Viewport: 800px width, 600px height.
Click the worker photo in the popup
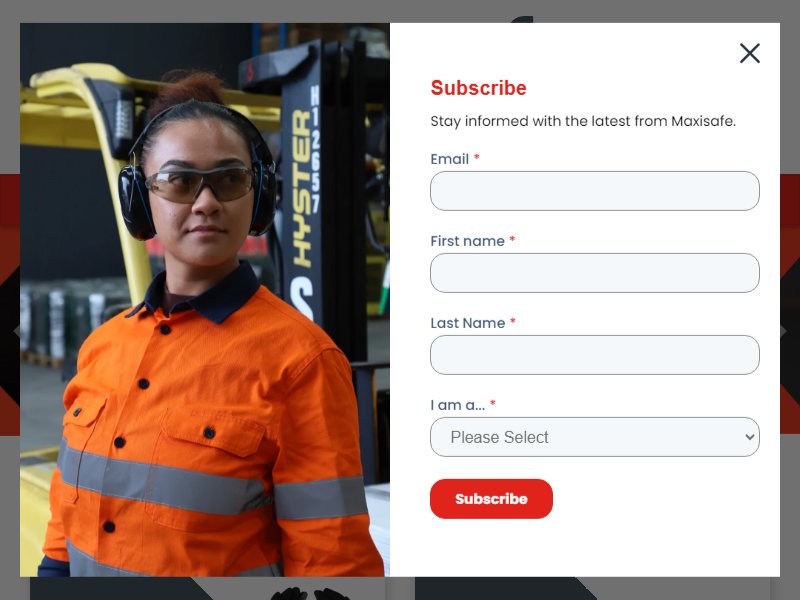click(205, 300)
